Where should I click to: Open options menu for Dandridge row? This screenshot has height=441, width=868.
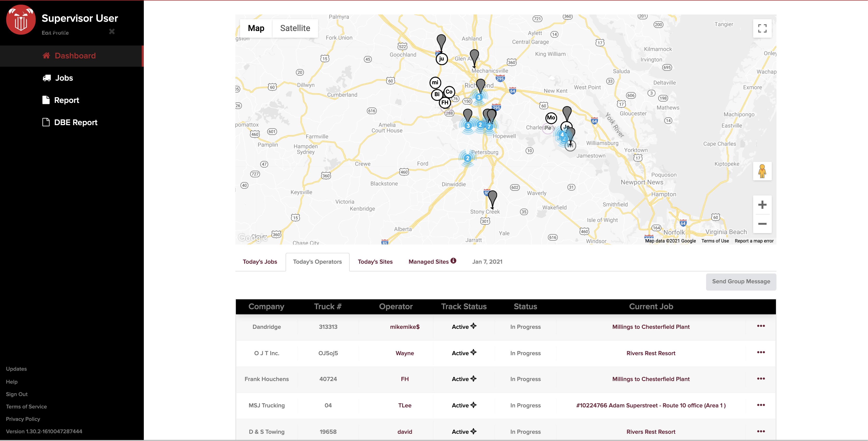(x=760, y=326)
